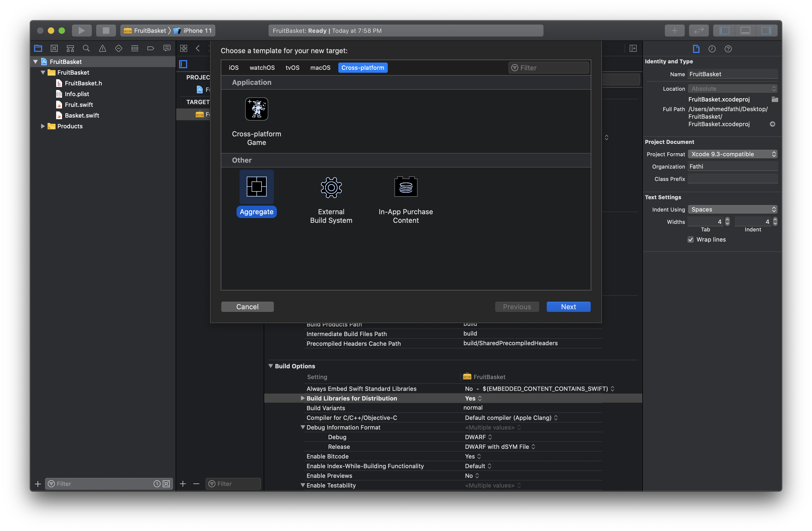Image resolution: width=812 pixels, height=531 pixels.
Task: Show the History inspector clock icon
Action: (x=712, y=49)
